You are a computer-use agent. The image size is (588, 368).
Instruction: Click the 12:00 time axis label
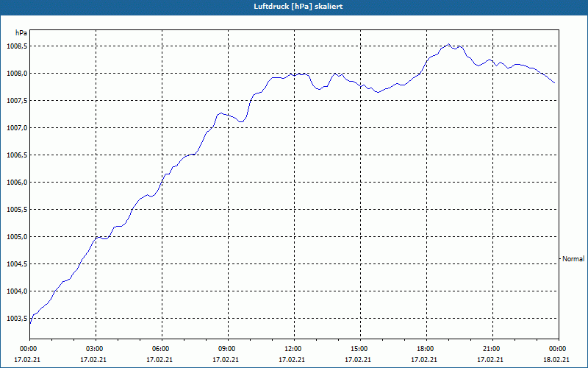(x=292, y=349)
